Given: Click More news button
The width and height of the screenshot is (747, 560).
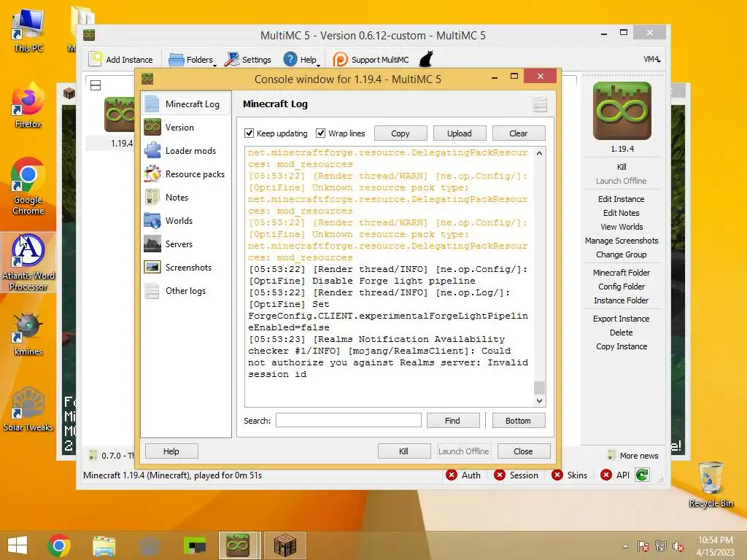Looking at the screenshot, I should coord(633,456).
